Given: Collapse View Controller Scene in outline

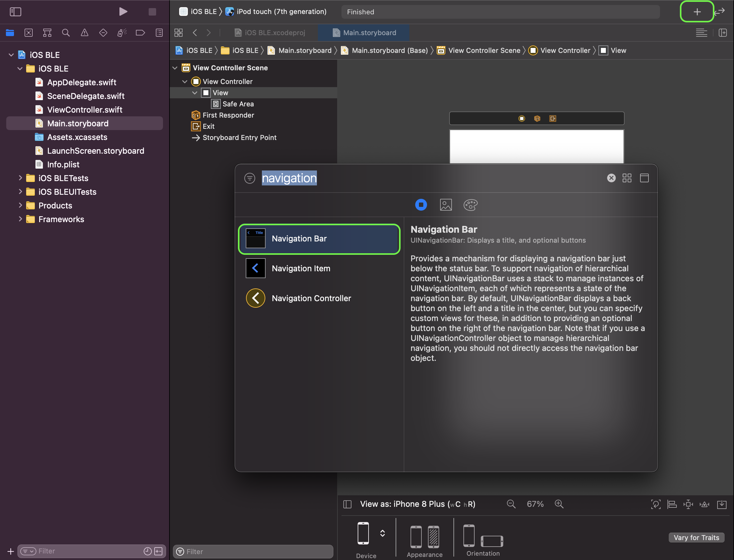Looking at the screenshot, I should (x=175, y=68).
